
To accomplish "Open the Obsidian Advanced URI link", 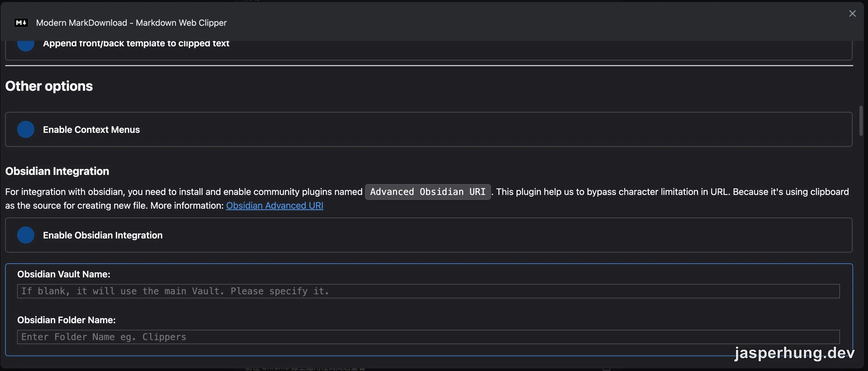I will point(275,206).
